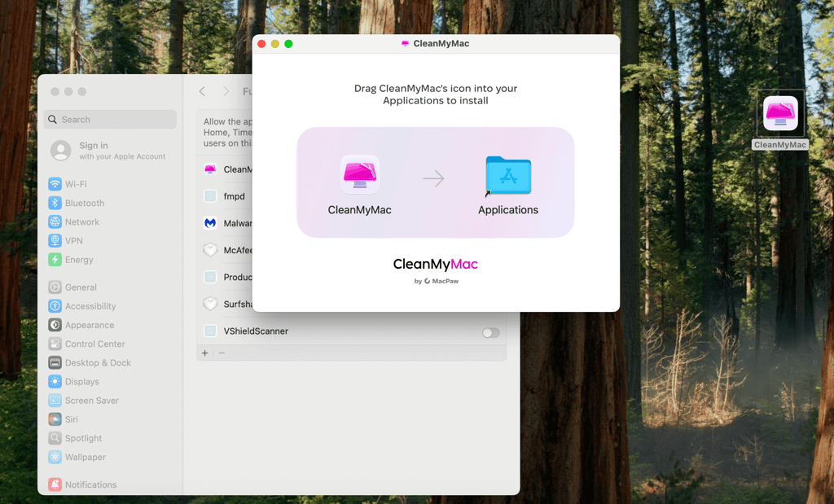Click the plus button below app list
This screenshot has height=504, width=834.
[204, 353]
